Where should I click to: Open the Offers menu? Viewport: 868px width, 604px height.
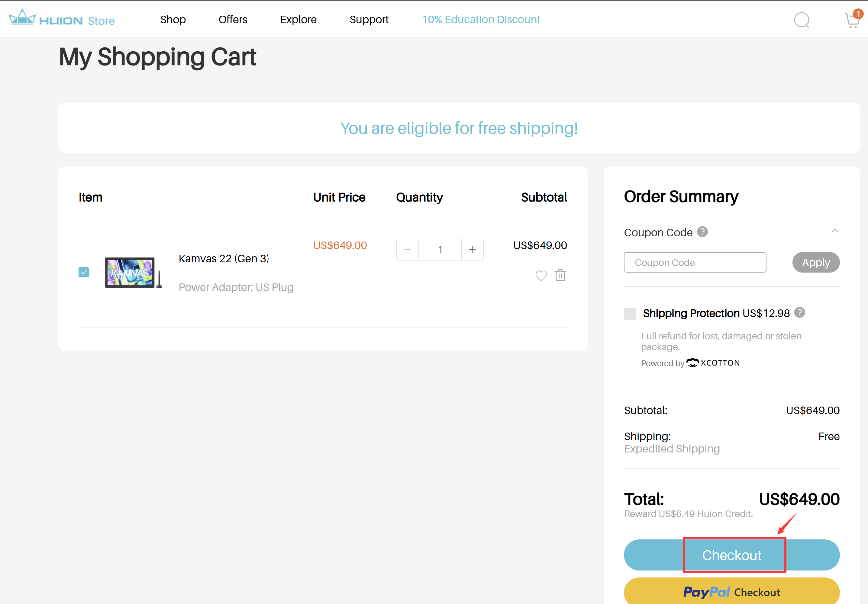click(x=233, y=20)
